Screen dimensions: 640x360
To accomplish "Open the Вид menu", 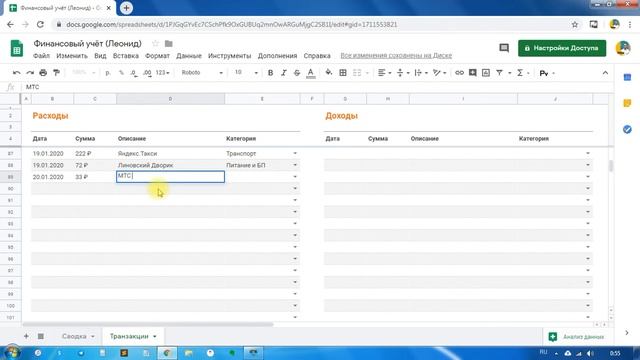I will [100, 56].
